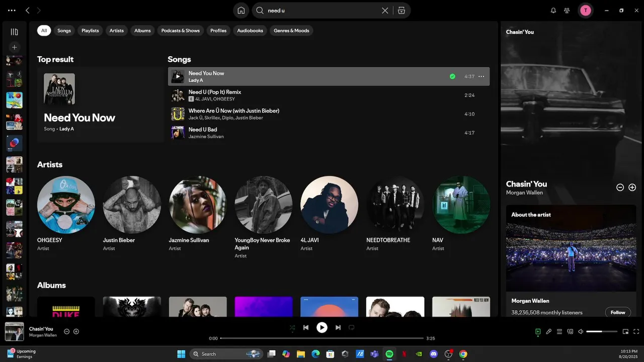Add to Liked Songs in now playing bar
The height and width of the screenshot is (362, 644).
tap(76, 331)
